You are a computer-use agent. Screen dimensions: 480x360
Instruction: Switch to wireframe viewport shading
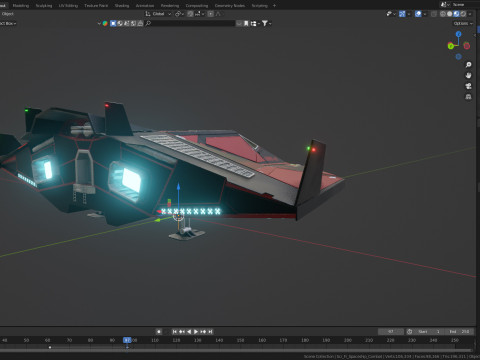[x=443, y=14]
